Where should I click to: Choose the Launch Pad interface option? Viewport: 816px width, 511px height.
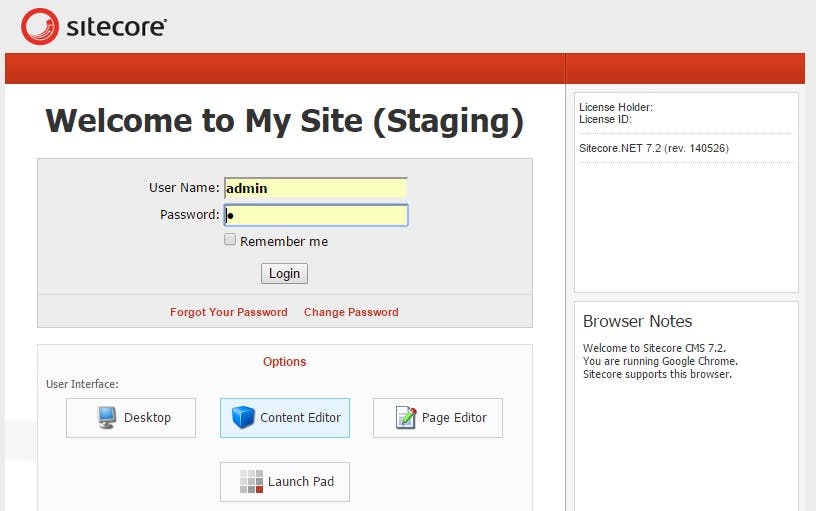point(285,482)
